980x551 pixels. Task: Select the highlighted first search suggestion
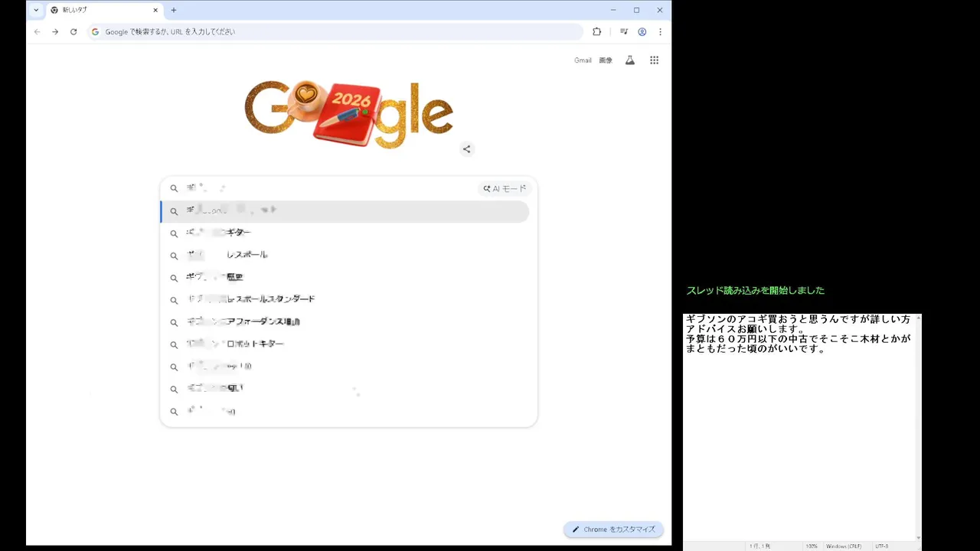[345, 211]
